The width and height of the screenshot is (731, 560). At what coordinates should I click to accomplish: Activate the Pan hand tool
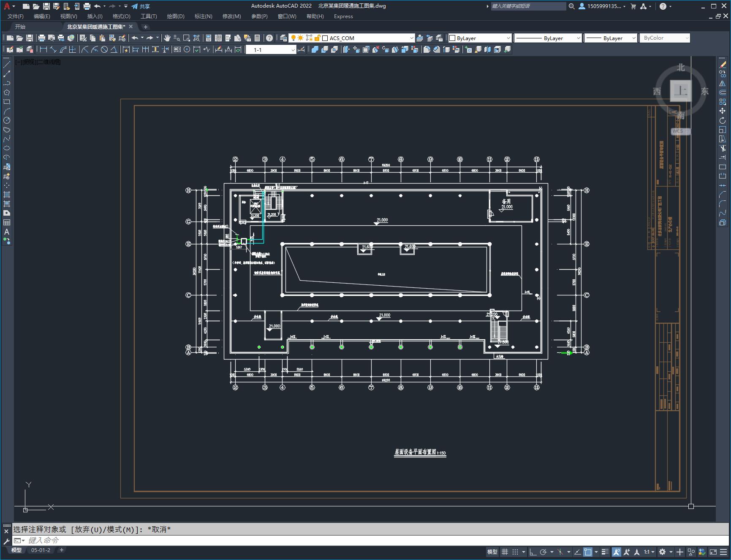click(167, 38)
